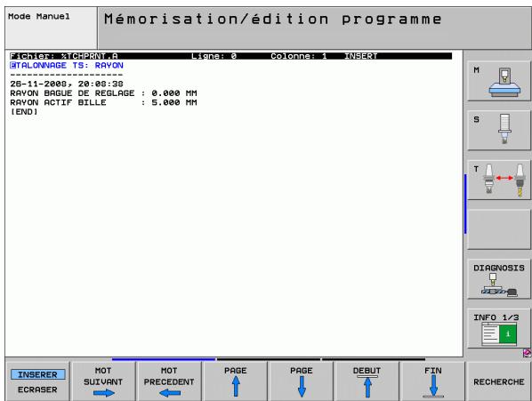Open the INFO 1/3 softkey
Screen dimensions: 532x401
click(499, 328)
